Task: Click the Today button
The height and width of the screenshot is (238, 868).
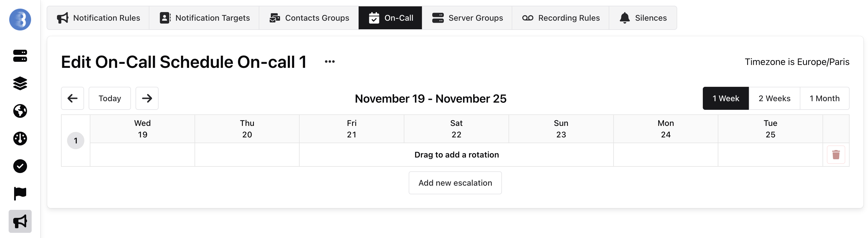Action: pyautogui.click(x=110, y=98)
